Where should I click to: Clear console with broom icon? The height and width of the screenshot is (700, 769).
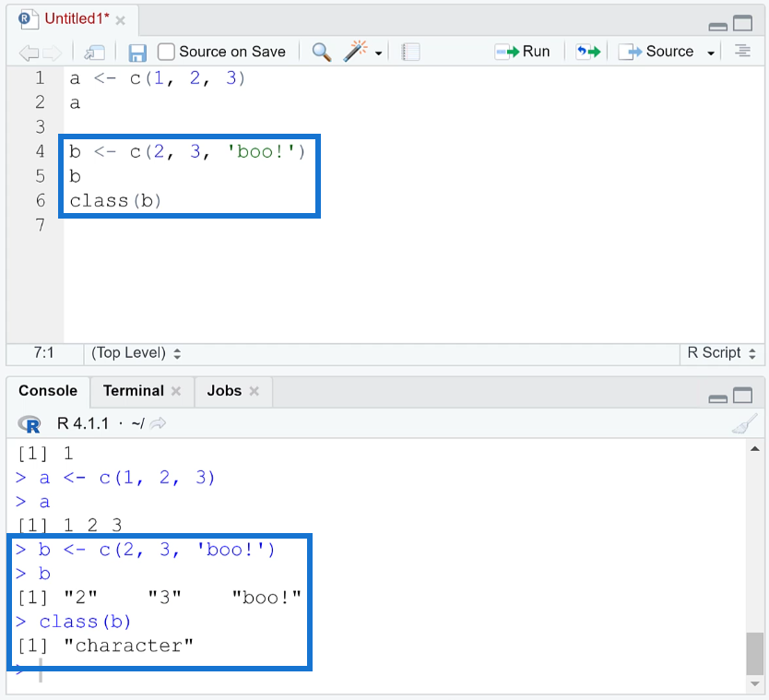click(744, 424)
